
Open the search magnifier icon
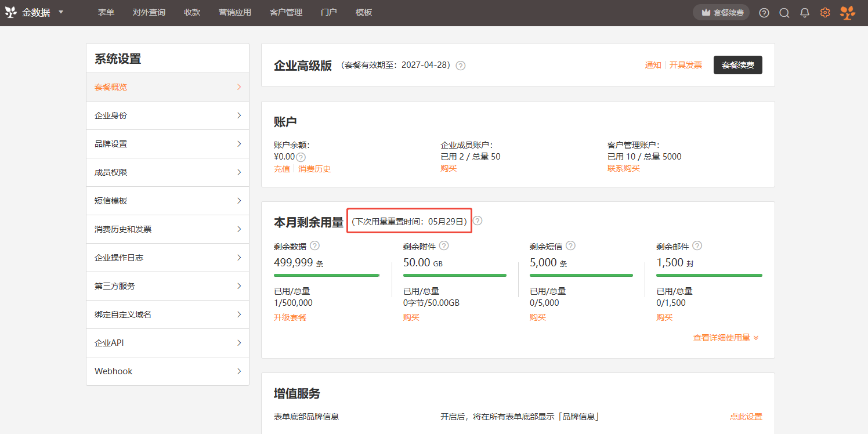[784, 13]
